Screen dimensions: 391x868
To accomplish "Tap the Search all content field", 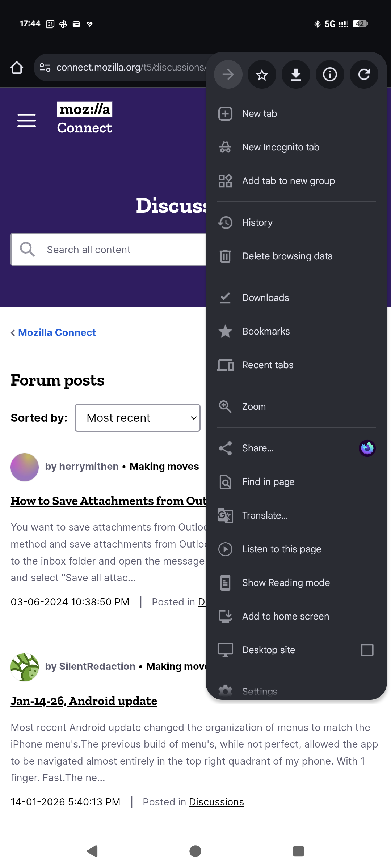I will click(x=109, y=250).
